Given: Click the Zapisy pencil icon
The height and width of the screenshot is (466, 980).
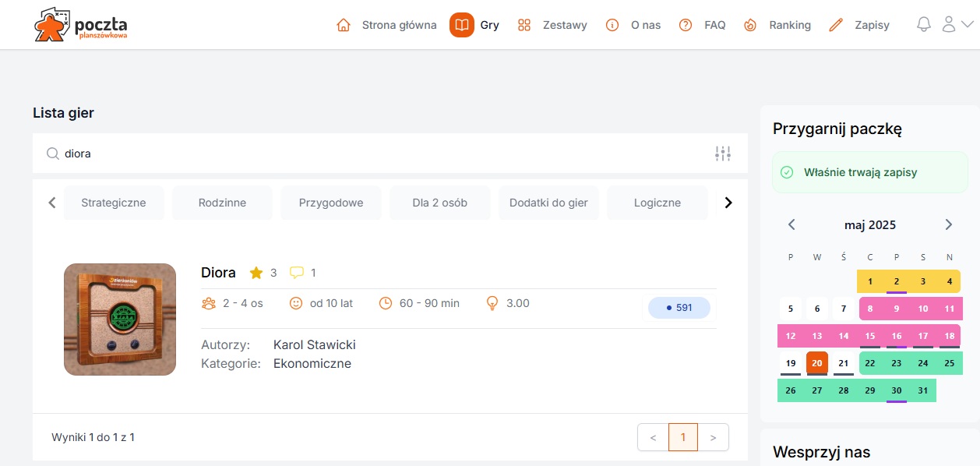Looking at the screenshot, I should coord(836,25).
